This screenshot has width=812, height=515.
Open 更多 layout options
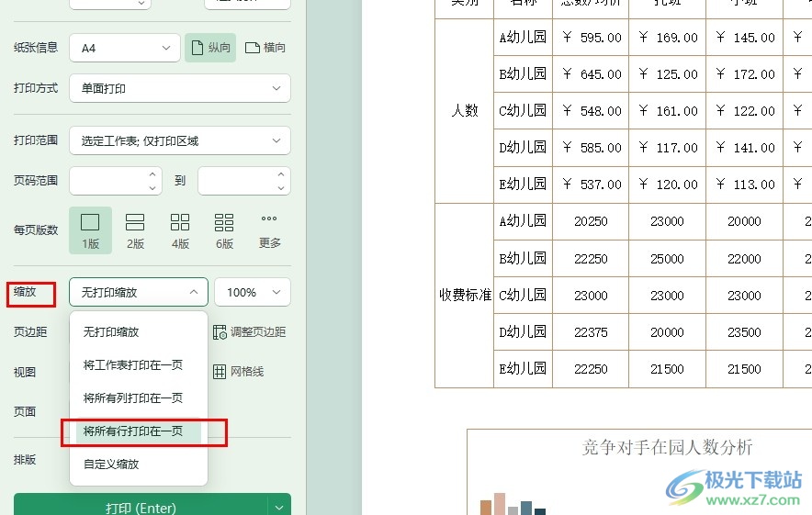click(x=269, y=230)
